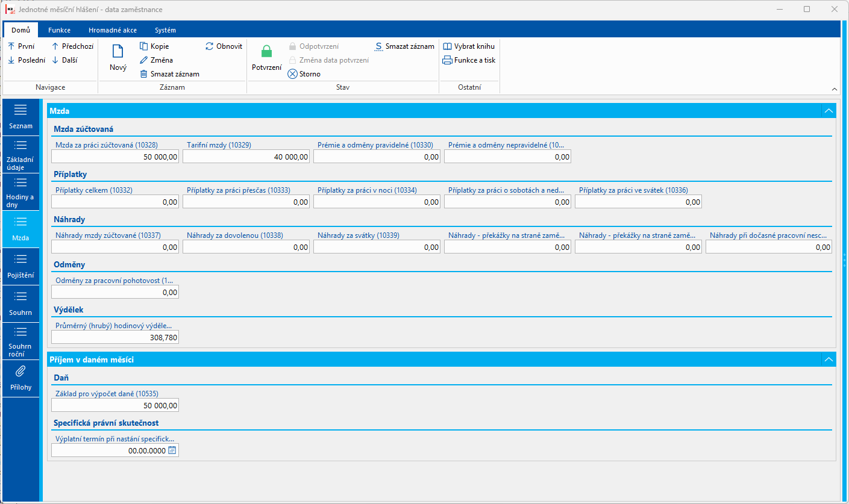This screenshot has width=849, height=504.
Task: Confirm the record with green Potvrzení lock
Action: click(266, 58)
